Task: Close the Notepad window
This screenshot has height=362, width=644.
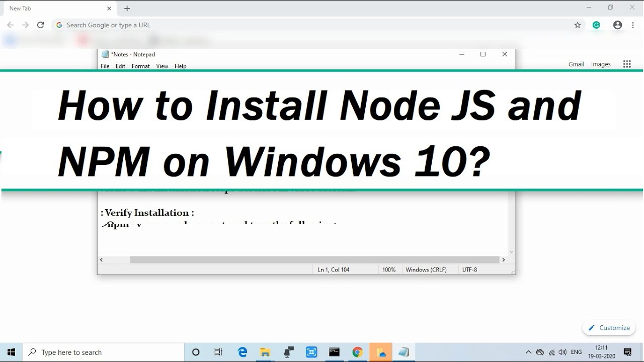Action: (x=505, y=54)
